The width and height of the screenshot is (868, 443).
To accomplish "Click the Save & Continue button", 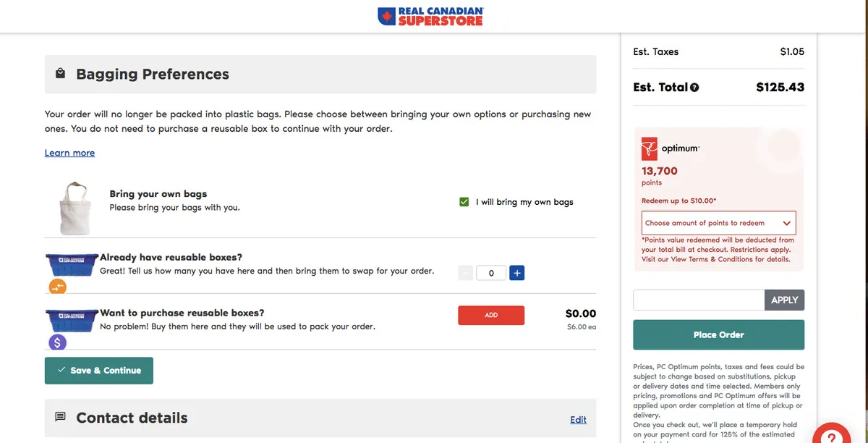I will click(x=99, y=370).
